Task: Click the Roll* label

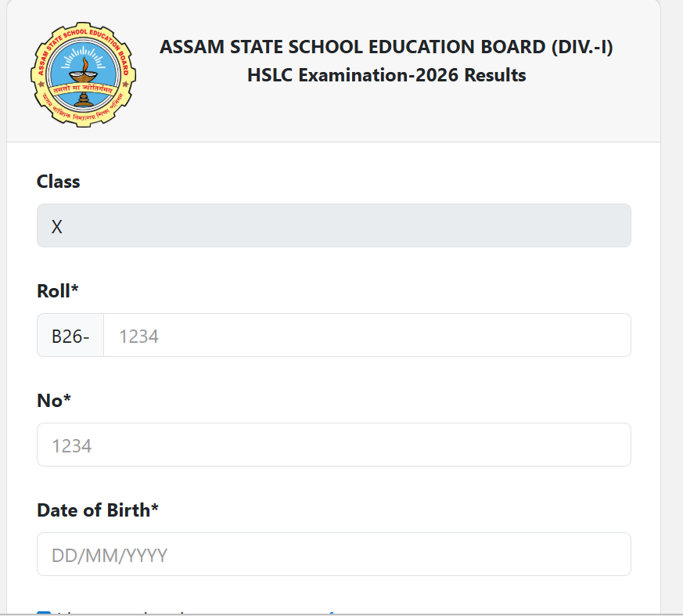Action: 58,291
